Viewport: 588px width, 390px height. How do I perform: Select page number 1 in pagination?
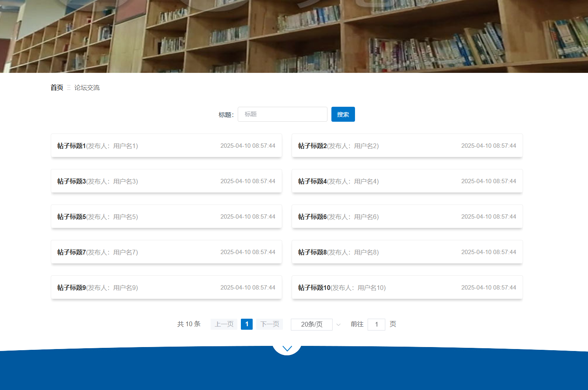[x=247, y=324]
